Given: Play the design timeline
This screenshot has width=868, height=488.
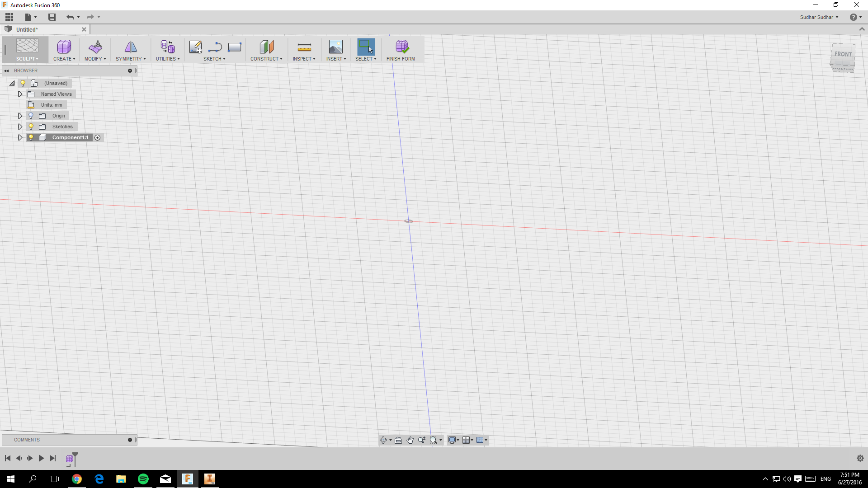Looking at the screenshot, I should pyautogui.click(x=41, y=458).
